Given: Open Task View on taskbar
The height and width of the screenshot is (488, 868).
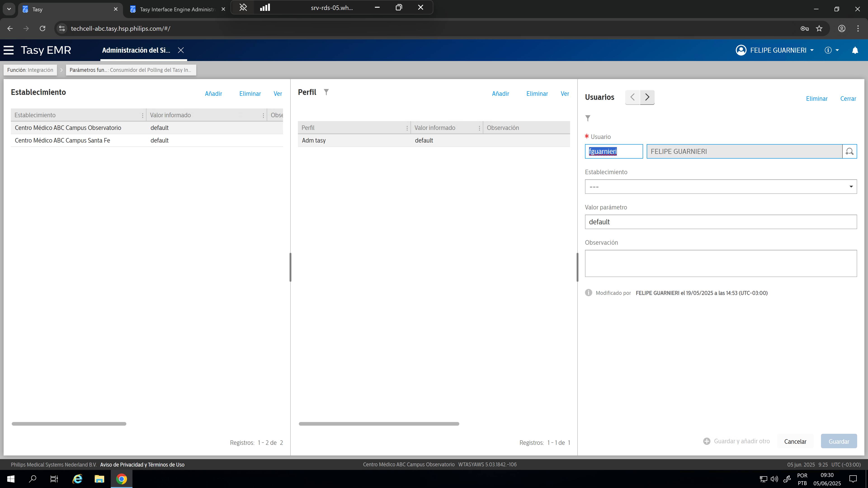Looking at the screenshot, I should pyautogui.click(x=54, y=479).
